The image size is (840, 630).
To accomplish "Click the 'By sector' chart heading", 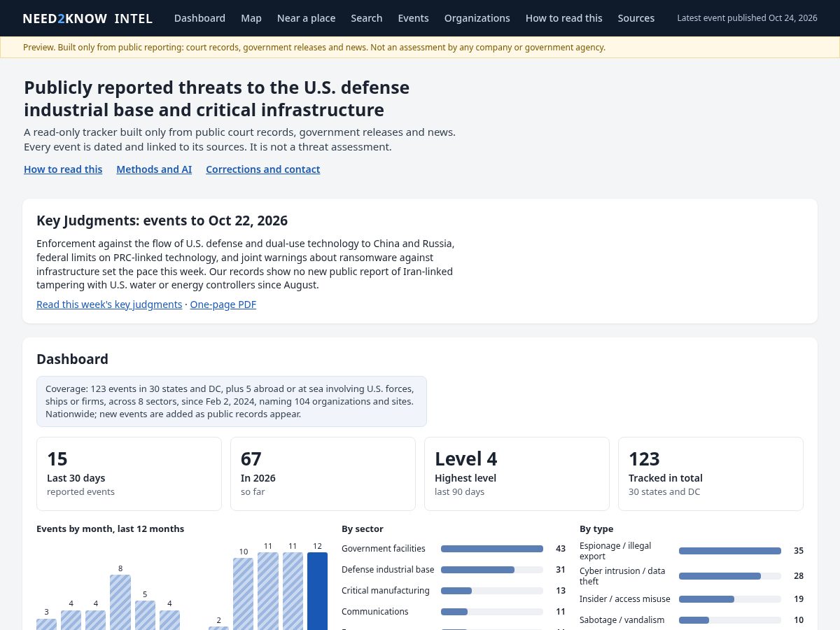I will (x=363, y=529).
